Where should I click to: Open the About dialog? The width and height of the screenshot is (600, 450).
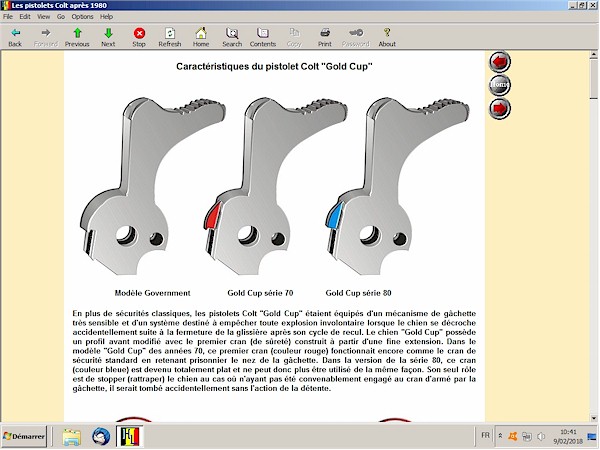tap(387, 37)
